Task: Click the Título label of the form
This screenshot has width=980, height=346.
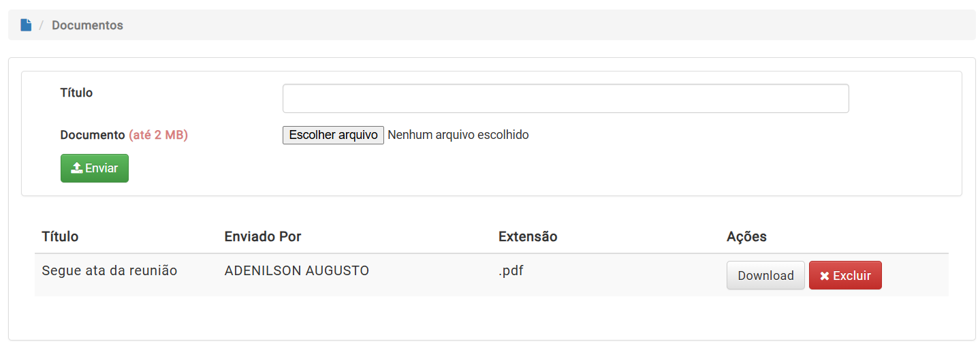Action: coord(76,93)
